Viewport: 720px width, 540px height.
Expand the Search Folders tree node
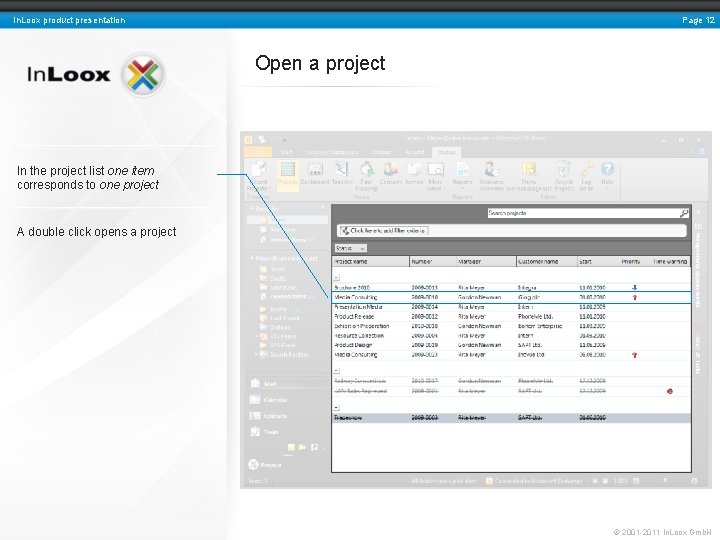256,354
